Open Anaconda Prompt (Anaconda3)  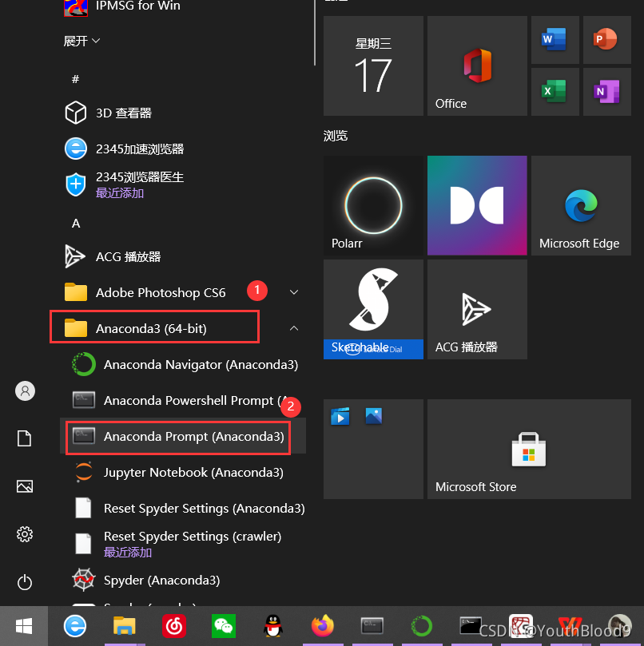[183, 436]
